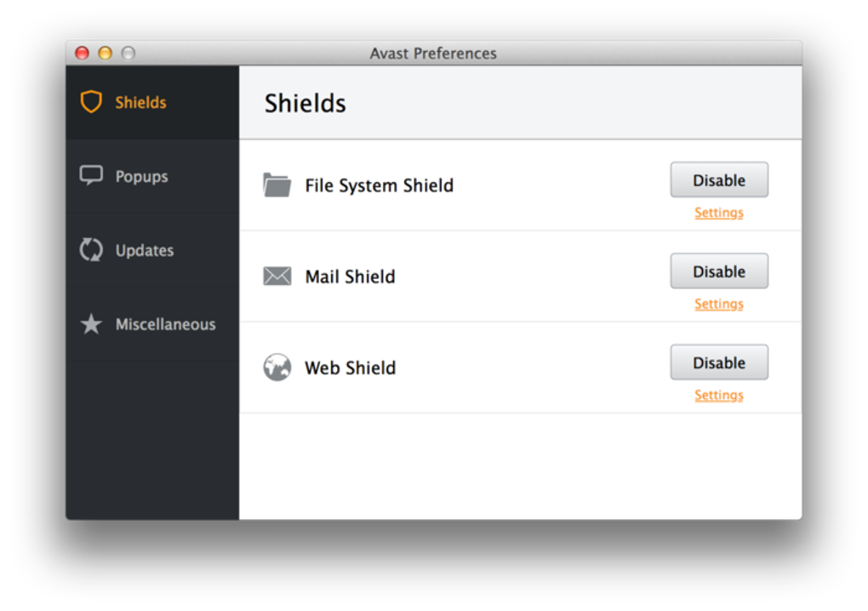Switch to the Popups section
Screen dimensions: 868x611
pyautogui.click(x=141, y=176)
